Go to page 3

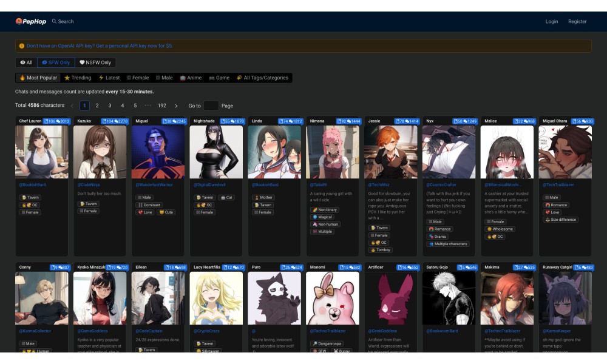coord(110,106)
